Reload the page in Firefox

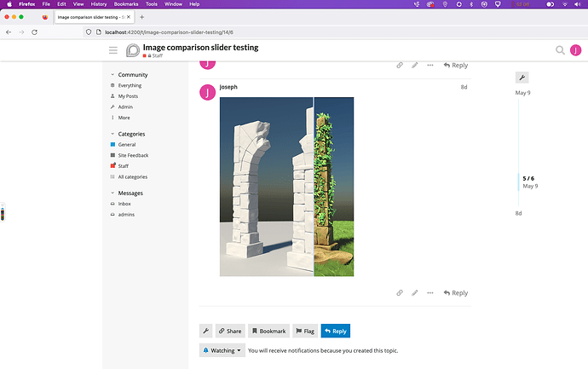point(34,32)
